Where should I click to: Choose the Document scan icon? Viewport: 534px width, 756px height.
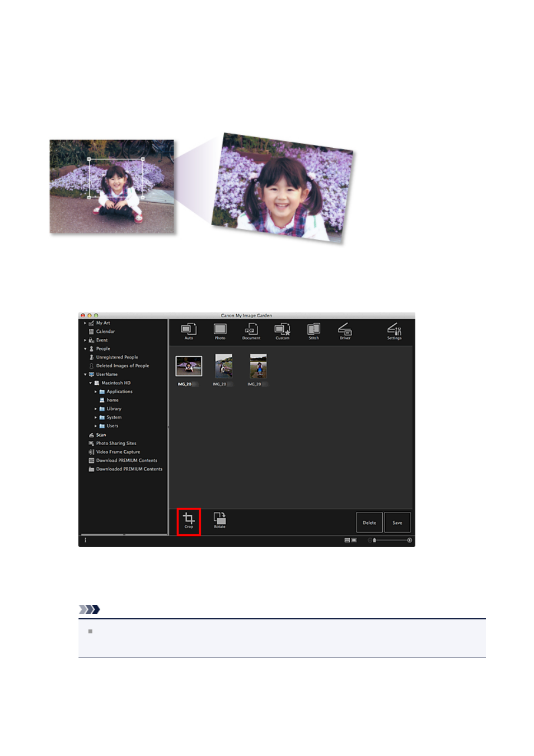coord(251,331)
